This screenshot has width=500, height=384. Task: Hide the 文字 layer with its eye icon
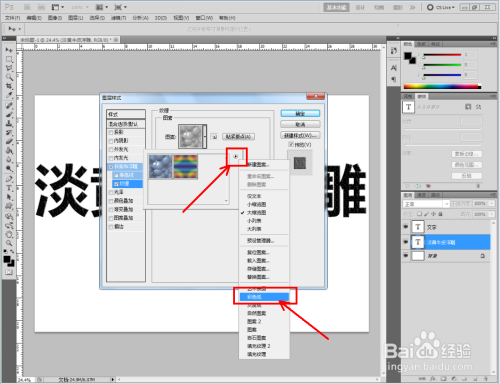tap(406, 227)
